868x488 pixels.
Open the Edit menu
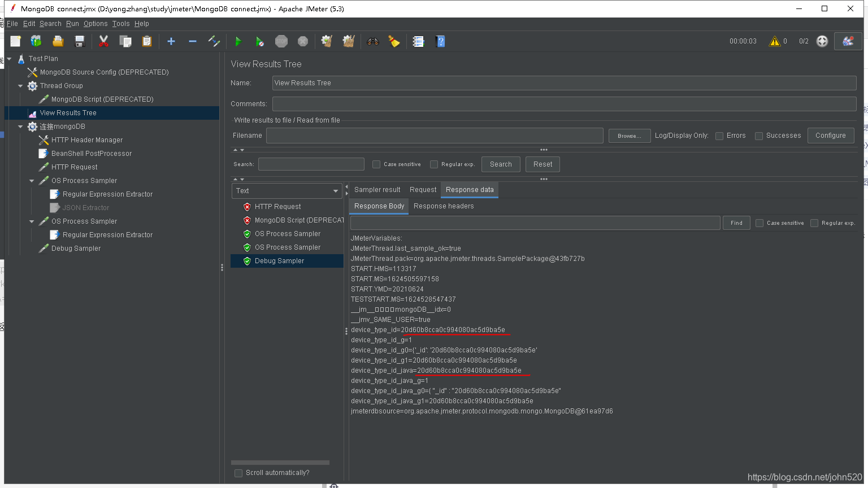tap(29, 24)
